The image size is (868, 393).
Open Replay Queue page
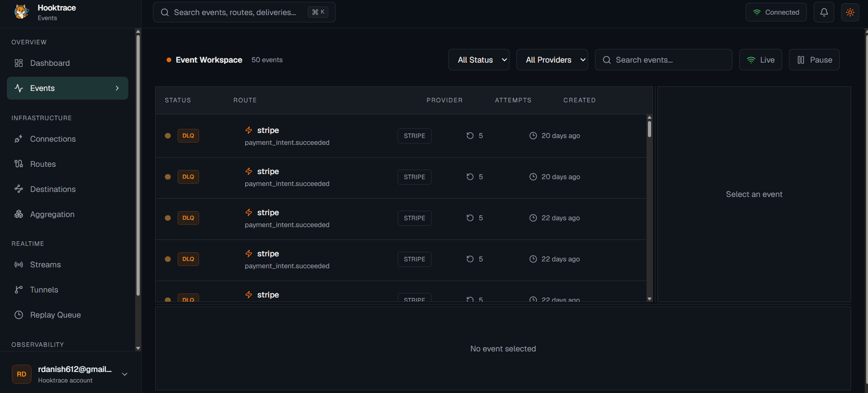[x=68, y=315]
